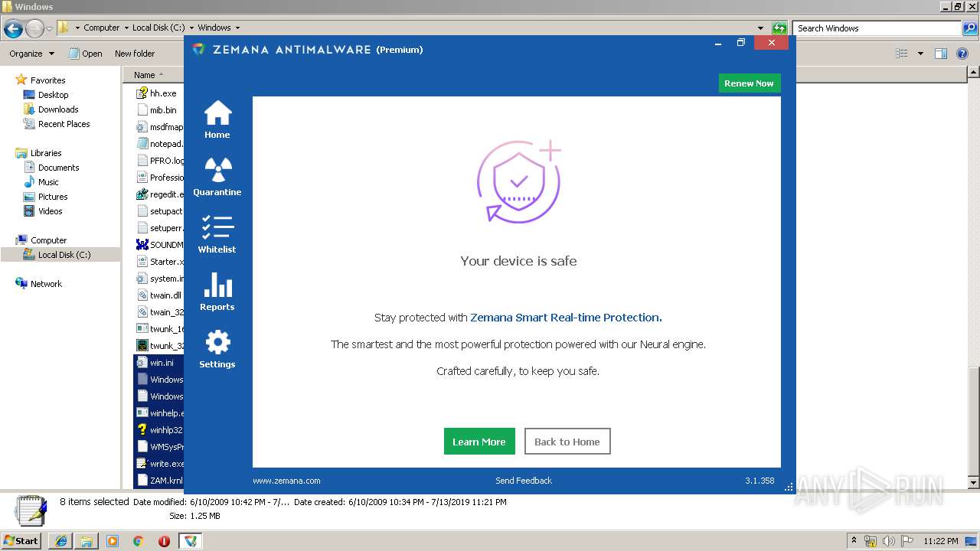The width and height of the screenshot is (980, 551).
Task: Expand the Local Disk (C:) breadcrumb arrow
Action: 191,28
